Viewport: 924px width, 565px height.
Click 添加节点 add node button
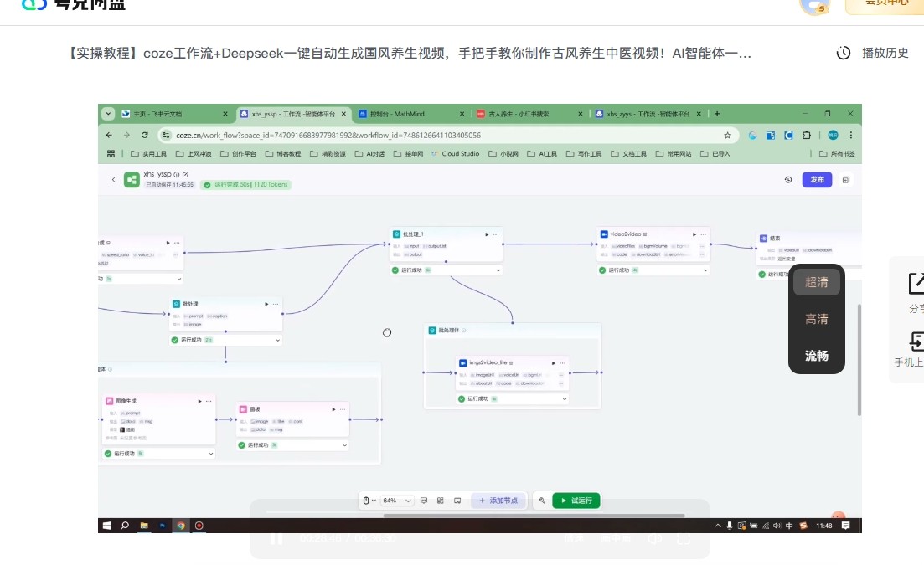coord(498,501)
